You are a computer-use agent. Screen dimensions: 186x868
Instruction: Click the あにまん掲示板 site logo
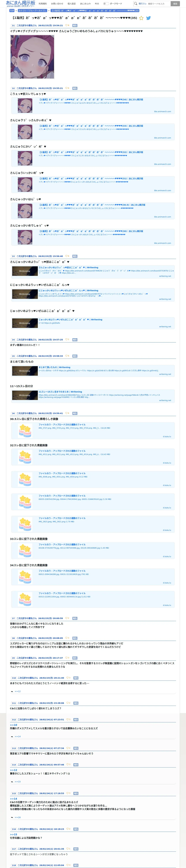click(x=21, y=4)
